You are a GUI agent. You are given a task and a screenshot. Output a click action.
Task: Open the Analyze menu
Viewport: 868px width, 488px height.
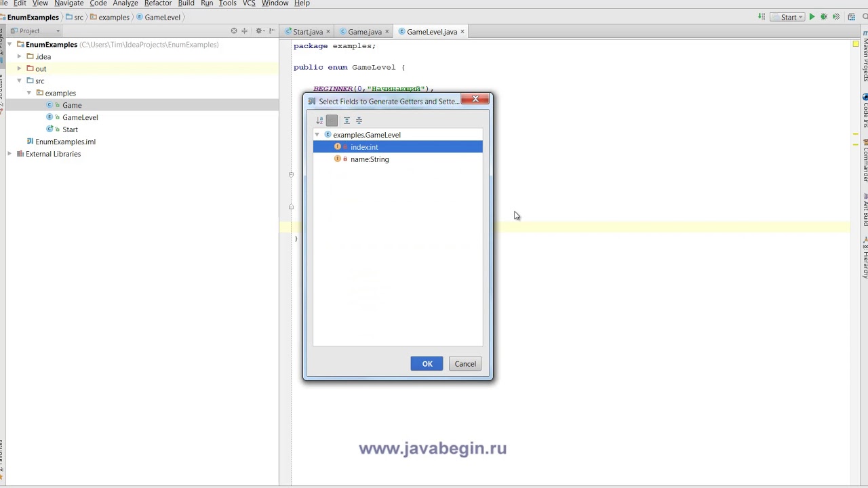pyautogui.click(x=125, y=3)
